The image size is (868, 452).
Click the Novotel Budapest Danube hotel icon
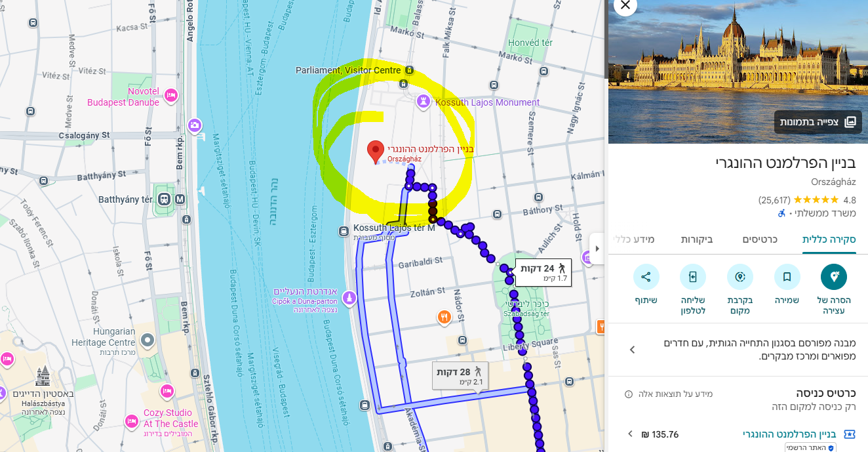point(170,95)
